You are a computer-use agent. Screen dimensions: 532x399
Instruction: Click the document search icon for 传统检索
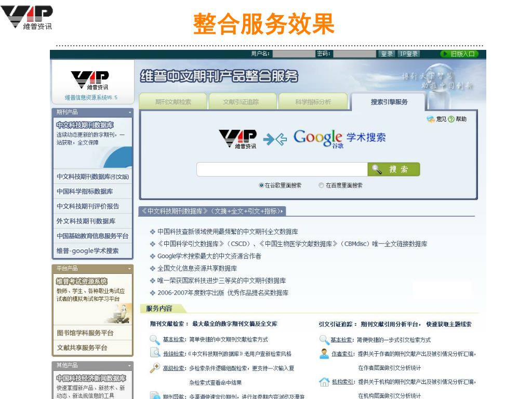coord(155,353)
